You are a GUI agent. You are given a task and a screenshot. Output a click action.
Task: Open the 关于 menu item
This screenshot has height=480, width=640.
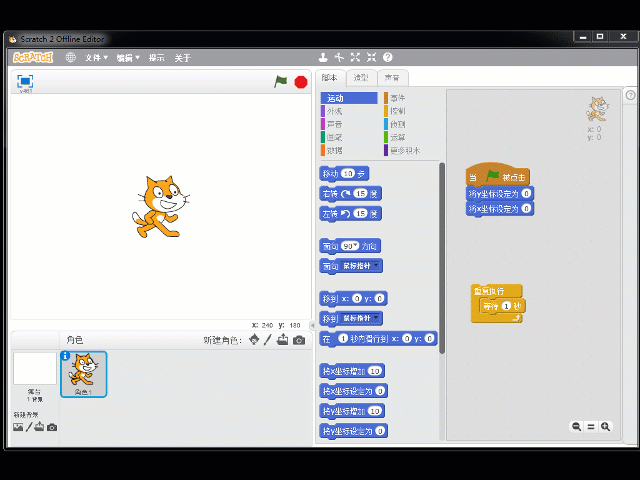coord(182,58)
